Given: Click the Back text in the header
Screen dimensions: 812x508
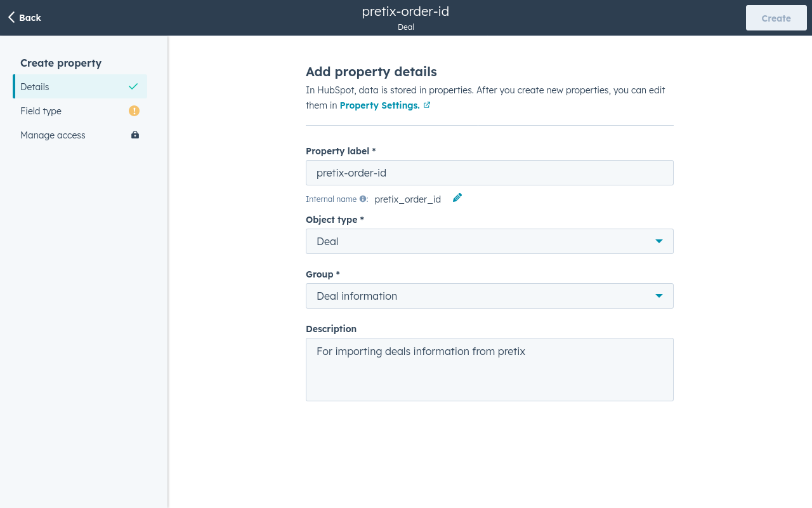Looking at the screenshot, I should coord(30,18).
